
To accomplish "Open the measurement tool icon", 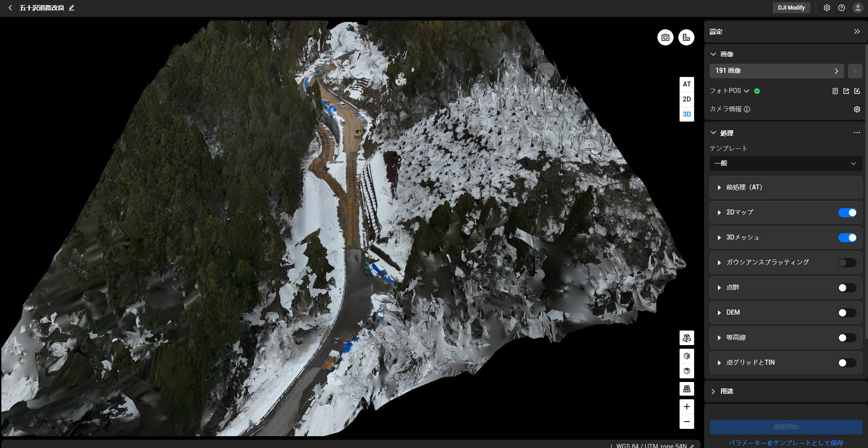I will coord(686,37).
